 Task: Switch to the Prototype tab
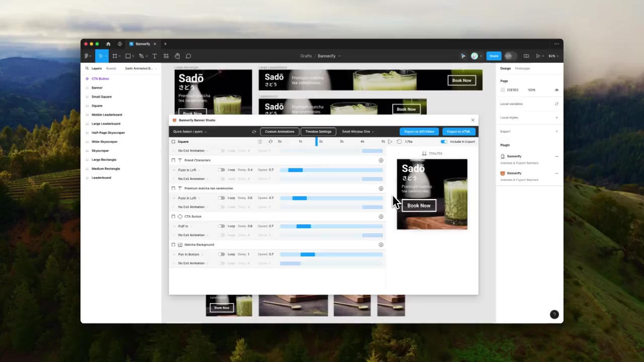(522, 68)
